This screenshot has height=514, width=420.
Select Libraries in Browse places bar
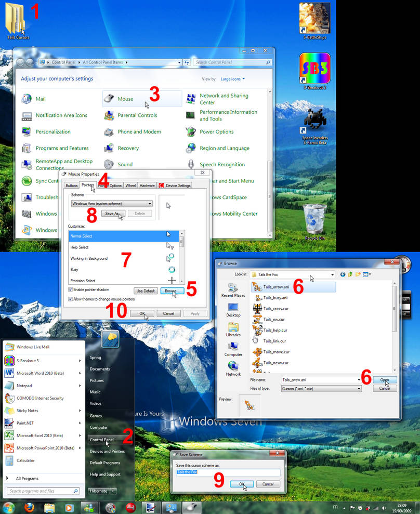233,330
